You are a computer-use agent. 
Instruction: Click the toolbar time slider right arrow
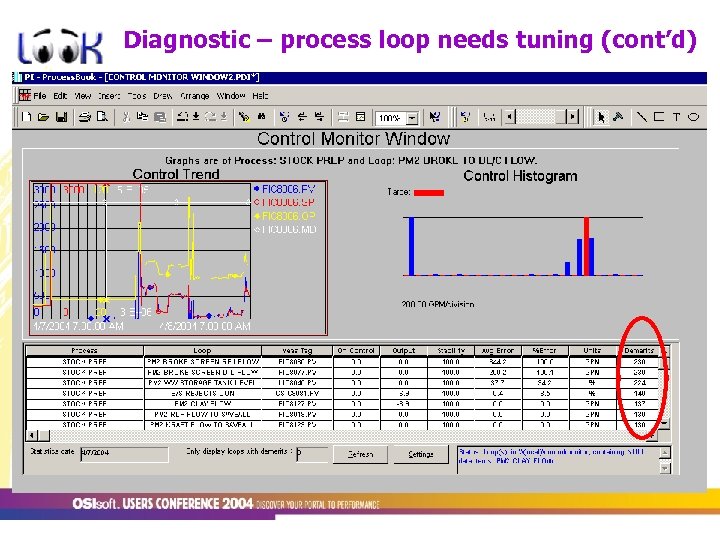tap(572, 117)
